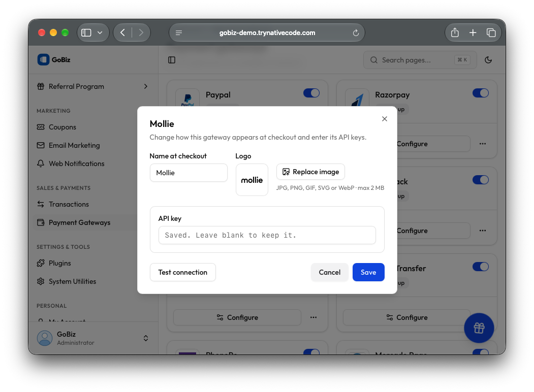Click the address bar showing gobiz-demo.trynativecode.com
The height and width of the screenshot is (392, 534).
coord(267,32)
